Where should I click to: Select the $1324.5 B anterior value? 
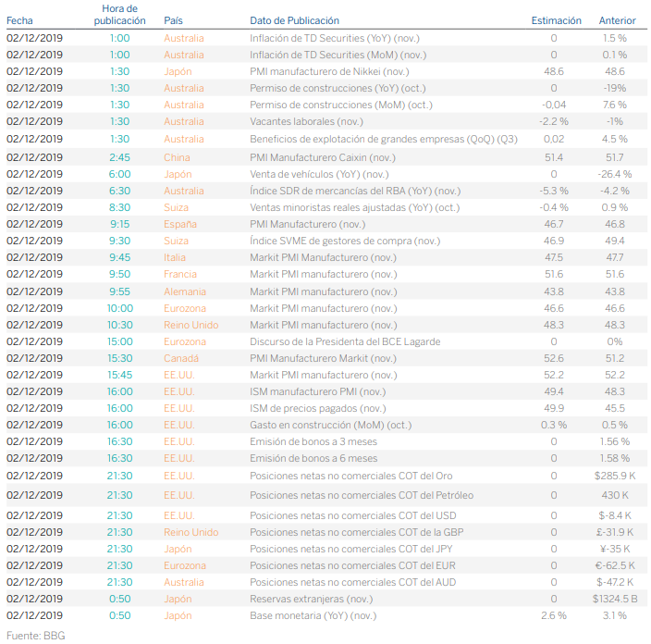click(617, 599)
